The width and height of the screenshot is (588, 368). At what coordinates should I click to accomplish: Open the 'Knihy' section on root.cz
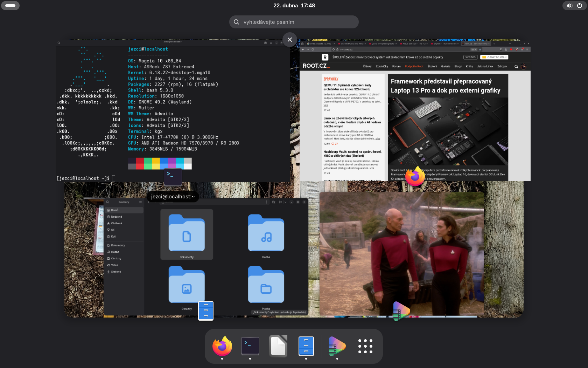[469, 66]
